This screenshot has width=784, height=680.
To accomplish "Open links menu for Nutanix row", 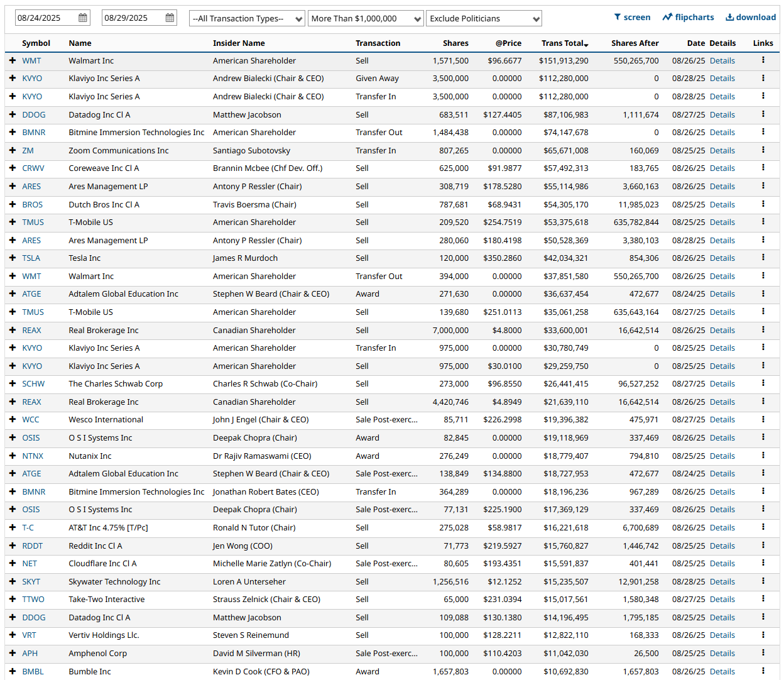I will point(763,456).
